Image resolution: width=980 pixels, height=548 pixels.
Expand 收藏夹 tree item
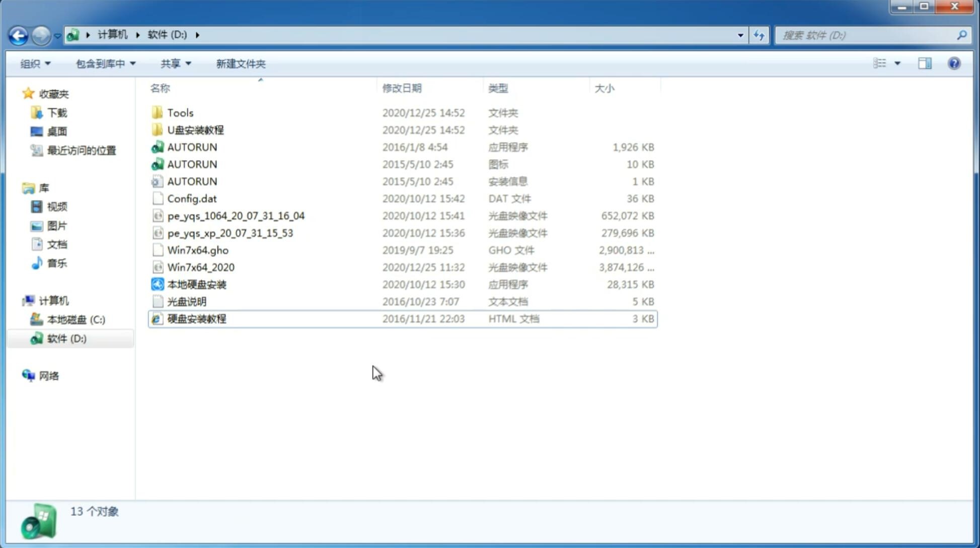[19, 94]
